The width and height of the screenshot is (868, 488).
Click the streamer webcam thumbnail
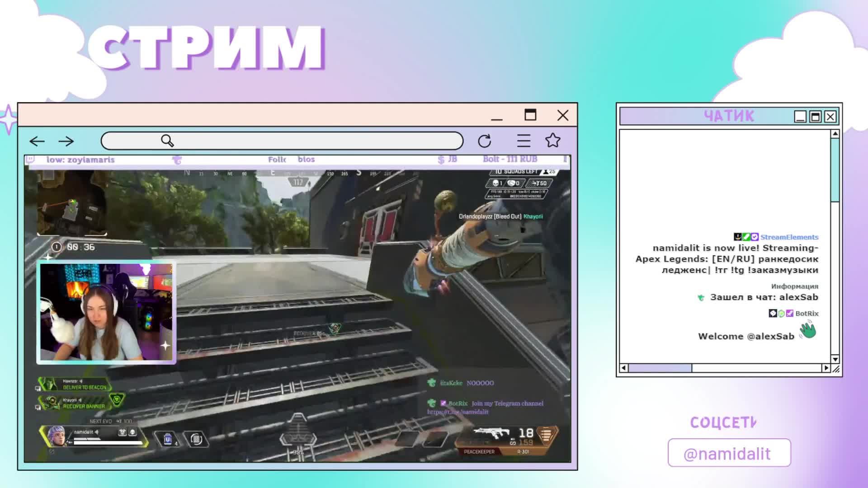(x=106, y=312)
